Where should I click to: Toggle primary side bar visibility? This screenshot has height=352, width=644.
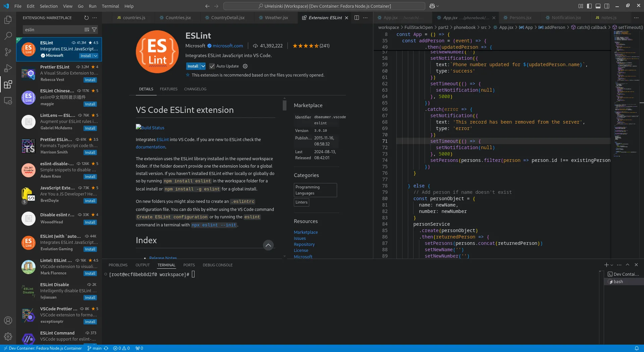point(589,6)
